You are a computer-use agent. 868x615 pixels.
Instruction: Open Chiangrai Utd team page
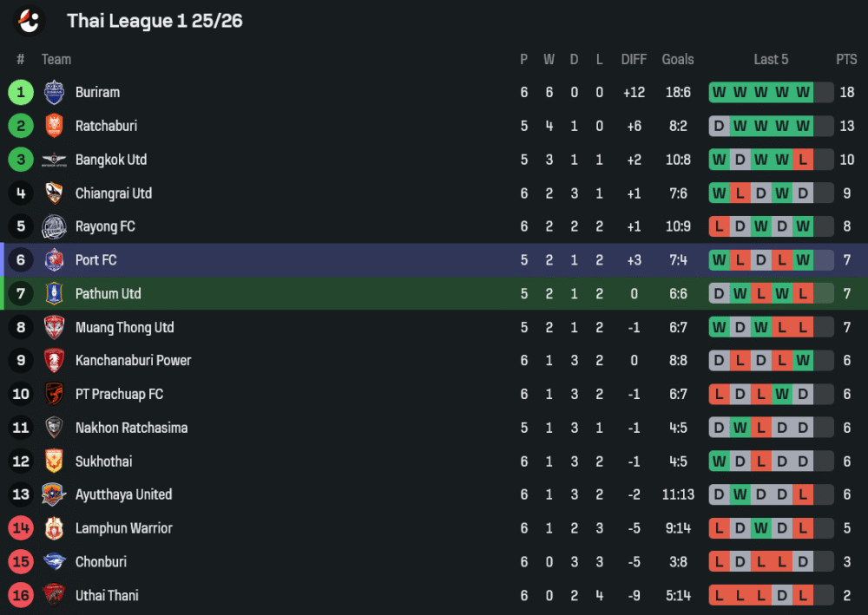tap(113, 193)
